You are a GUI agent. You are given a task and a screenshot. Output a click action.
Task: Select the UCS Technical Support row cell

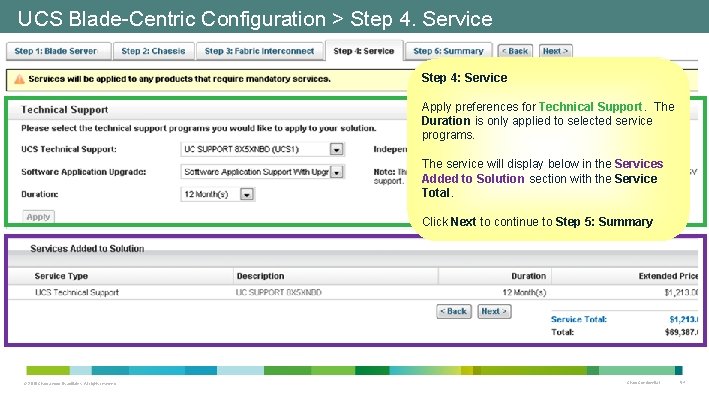click(77, 292)
